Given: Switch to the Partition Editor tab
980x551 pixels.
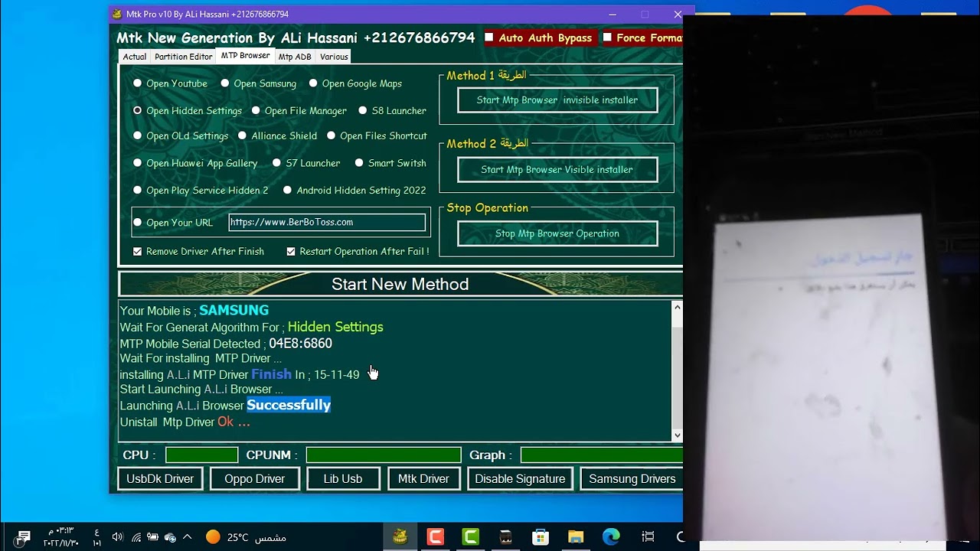Looking at the screenshot, I should point(184,57).
